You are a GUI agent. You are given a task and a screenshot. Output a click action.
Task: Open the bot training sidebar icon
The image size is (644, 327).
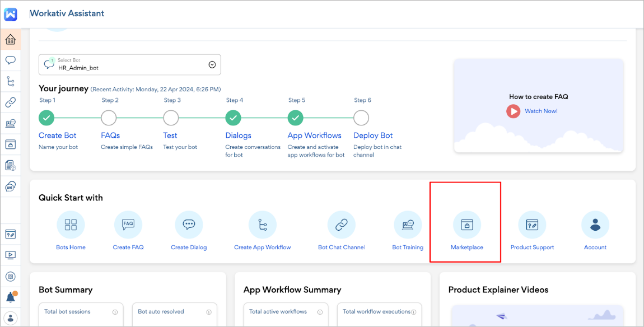pos(11,123)
